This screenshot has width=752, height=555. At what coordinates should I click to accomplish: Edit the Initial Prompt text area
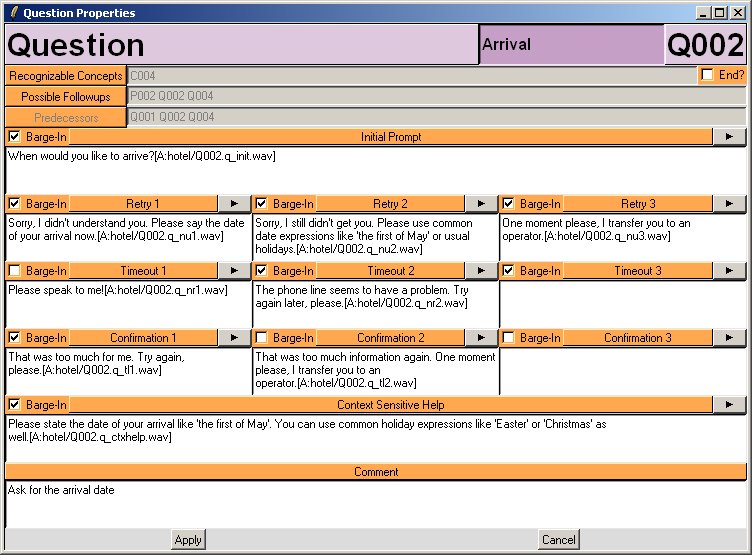(x=376, y=170)
